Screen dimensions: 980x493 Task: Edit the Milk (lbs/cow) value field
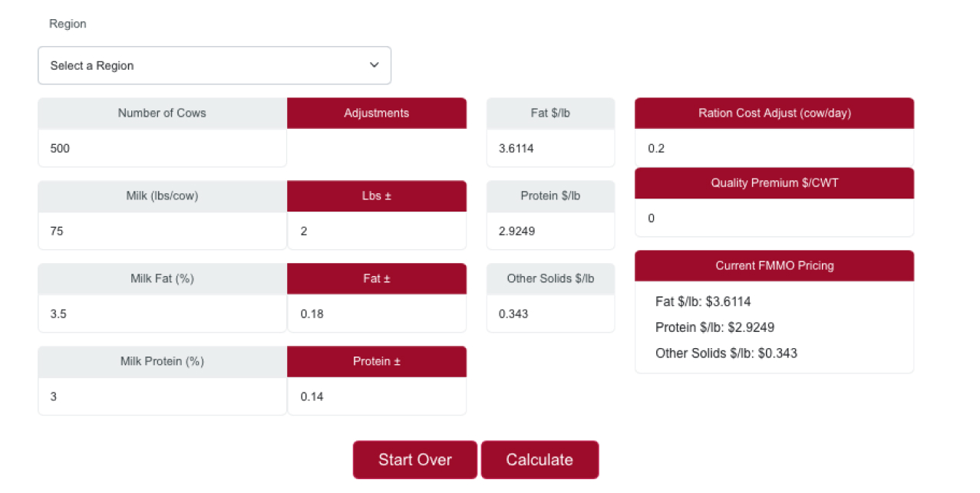pos(162,231)
